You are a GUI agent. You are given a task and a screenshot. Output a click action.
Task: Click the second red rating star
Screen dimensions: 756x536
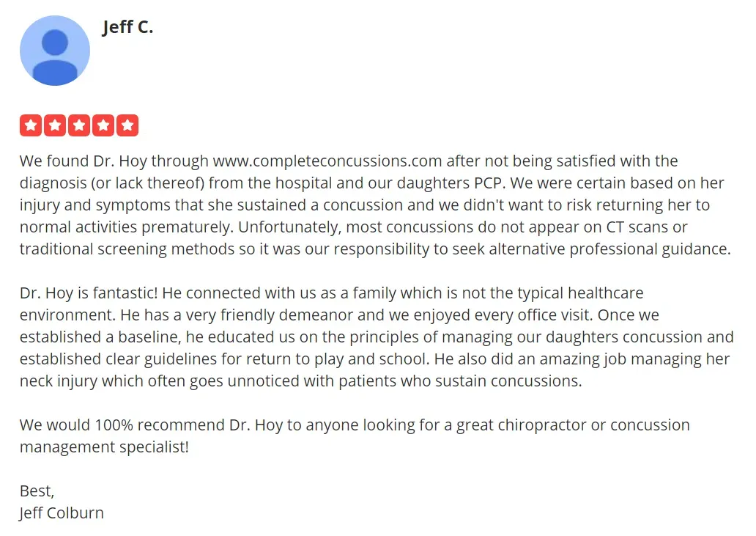pyautogui.click(x=55, y=125)
